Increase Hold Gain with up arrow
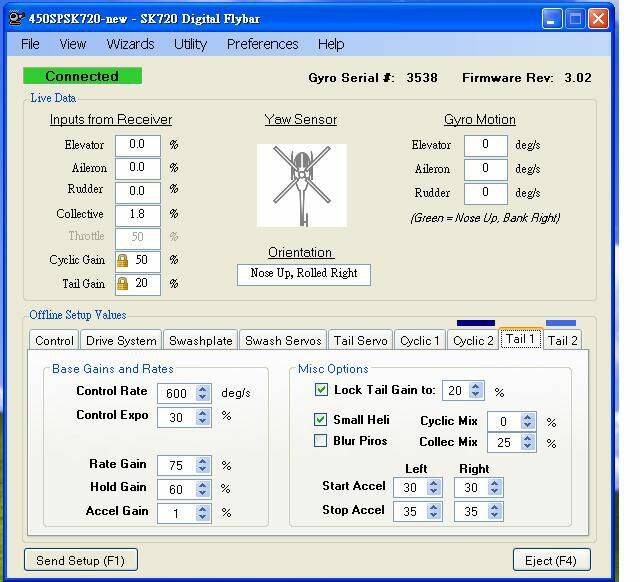Screen dimensions: 640x582 coord(203,484)
